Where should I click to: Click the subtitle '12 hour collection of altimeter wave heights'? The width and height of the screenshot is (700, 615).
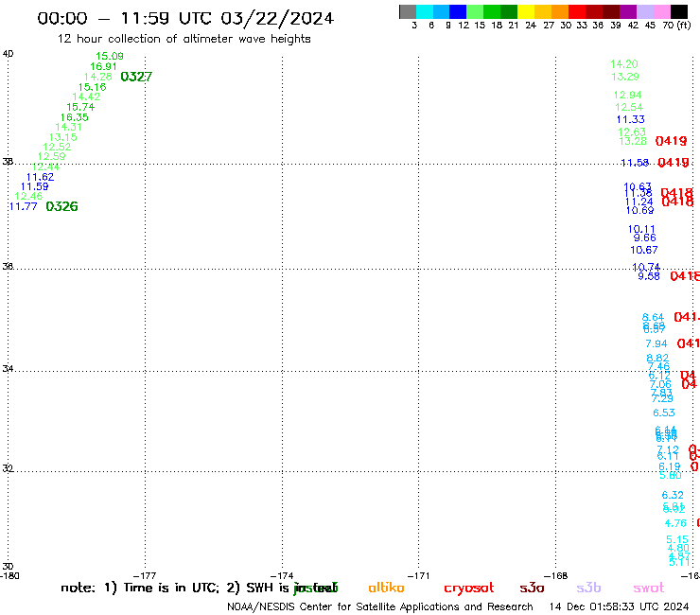(184, 39)
